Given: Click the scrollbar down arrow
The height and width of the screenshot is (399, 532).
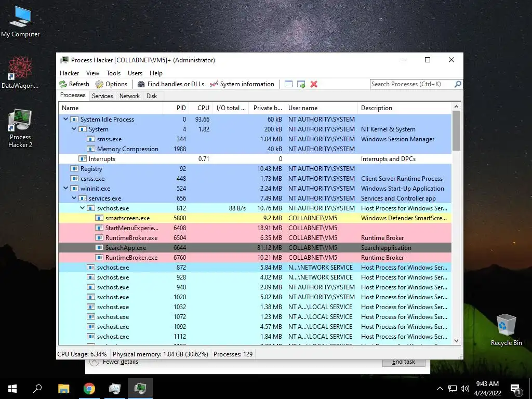Looking at the screenshot, I should pyautogui.click(x=456, y=341).
